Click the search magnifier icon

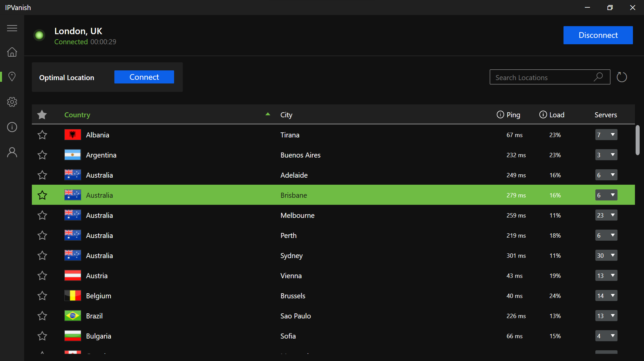click(598, 77)
